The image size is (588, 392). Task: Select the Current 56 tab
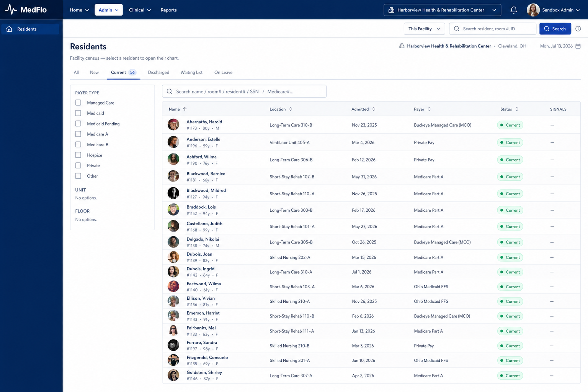point(124,72)
